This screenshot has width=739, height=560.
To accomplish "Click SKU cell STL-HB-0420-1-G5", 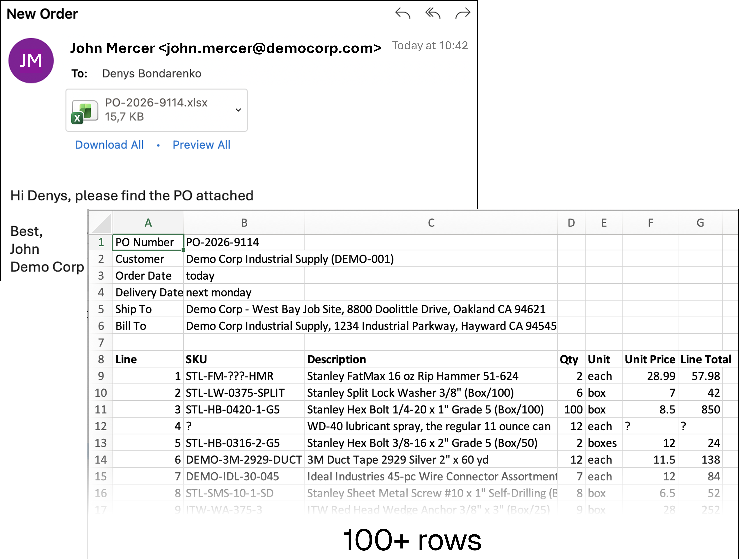I will click(x=244, y=409).
